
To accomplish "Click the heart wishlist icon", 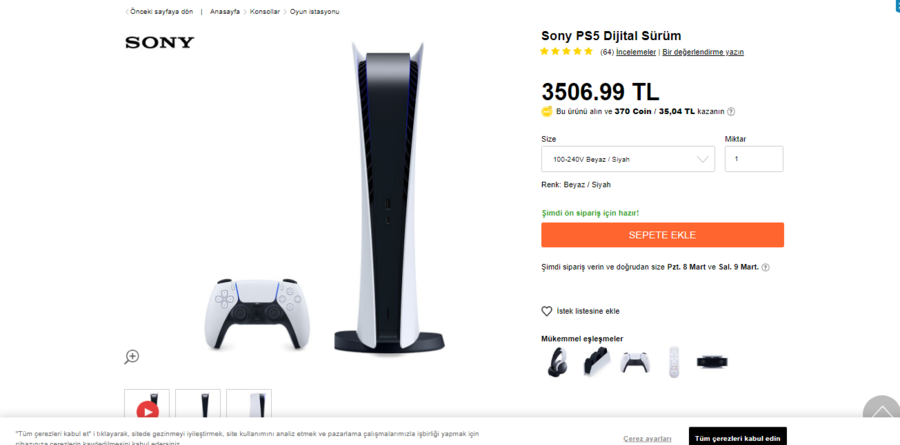I will (x=546, y=311).
